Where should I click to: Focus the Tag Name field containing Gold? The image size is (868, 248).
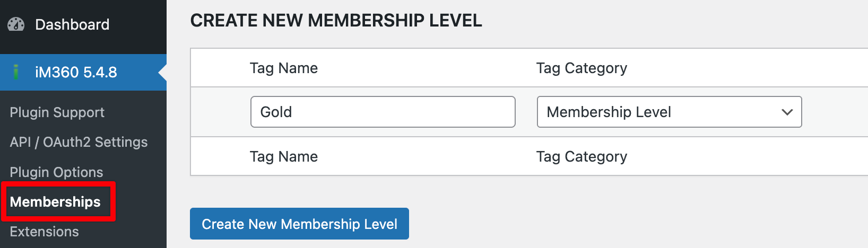pos(383,112)
